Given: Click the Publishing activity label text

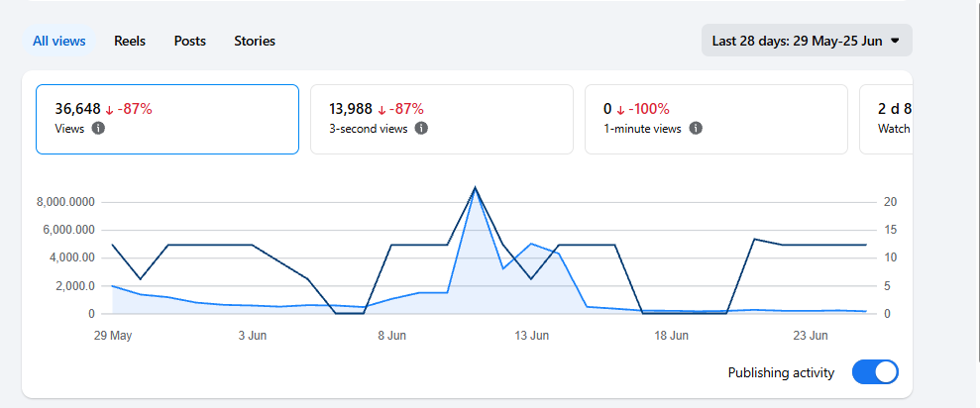Looking at the screenshot, I should pyautogui.click(x=781, y=373).
